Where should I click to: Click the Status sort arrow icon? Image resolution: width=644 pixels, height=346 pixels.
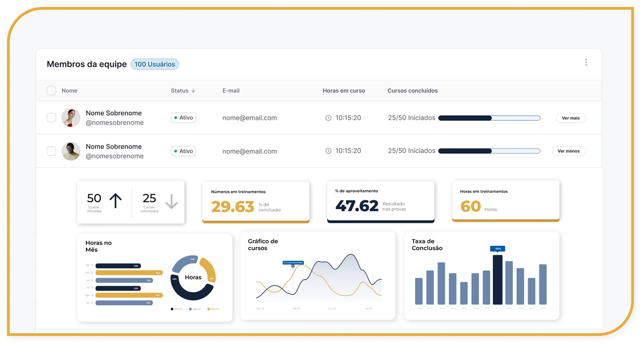click(x=193, y=91)
